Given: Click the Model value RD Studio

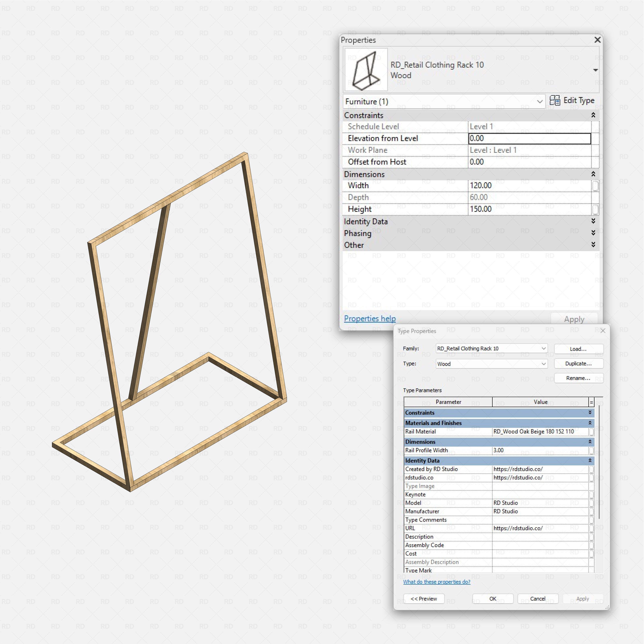Looking at the screenshot, I should (540, 503).
